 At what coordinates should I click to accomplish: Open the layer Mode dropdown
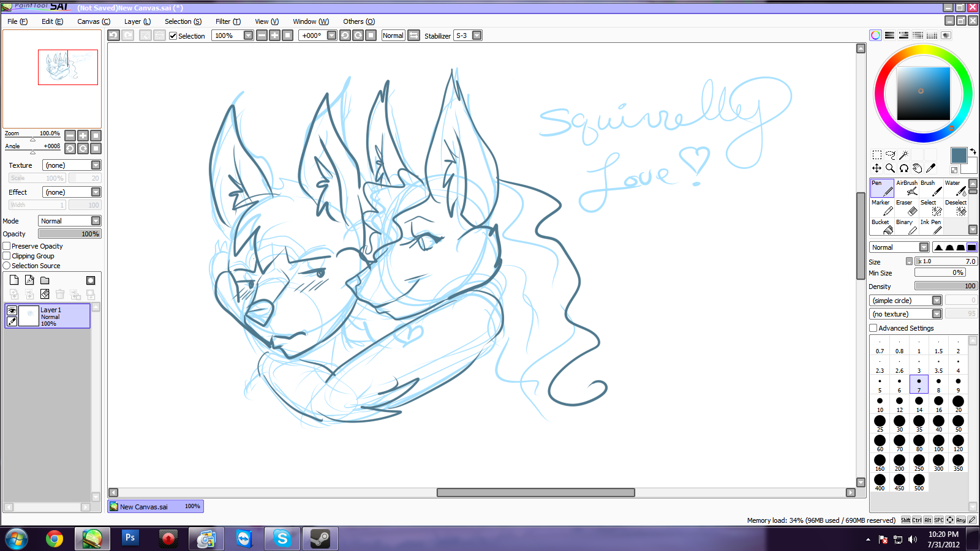click(x=69, y=221)
